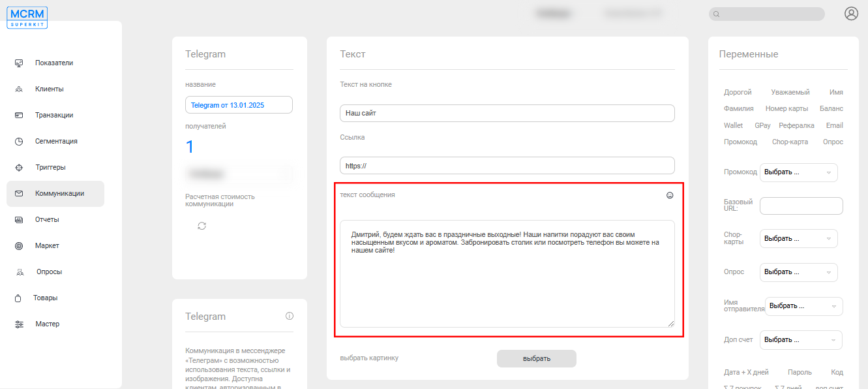The height and width of the screenshot is (389, 868).
Task: Insert the Промокод variable link
Action: click(740, 142)
